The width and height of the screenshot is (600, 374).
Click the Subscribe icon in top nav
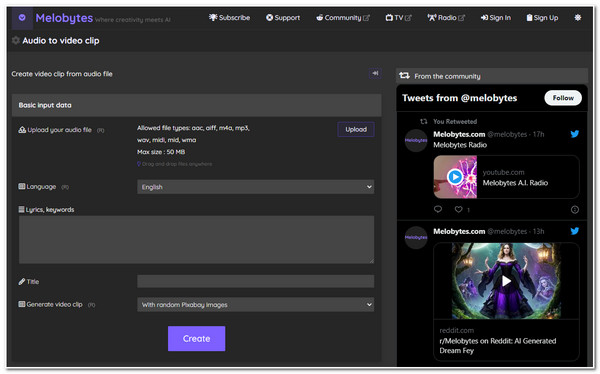click(213, 17)
